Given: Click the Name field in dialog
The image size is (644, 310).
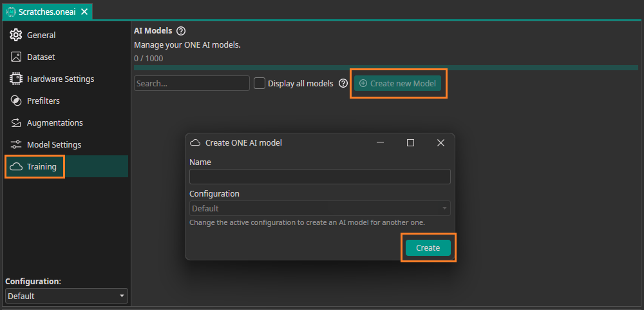Looking at the screenshot, I should click(x=320, y=177).
